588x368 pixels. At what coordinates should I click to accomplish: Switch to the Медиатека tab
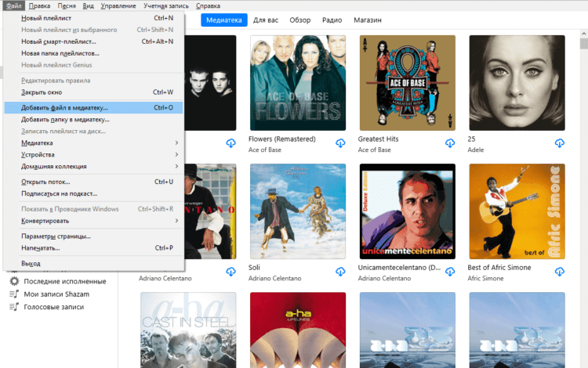[x=224, y=20]
